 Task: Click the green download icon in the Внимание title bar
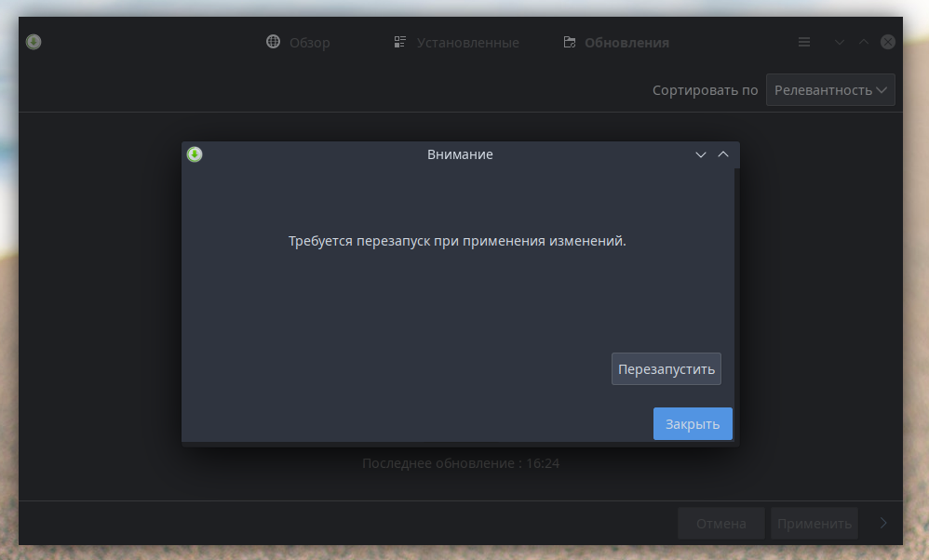point(195,154)
